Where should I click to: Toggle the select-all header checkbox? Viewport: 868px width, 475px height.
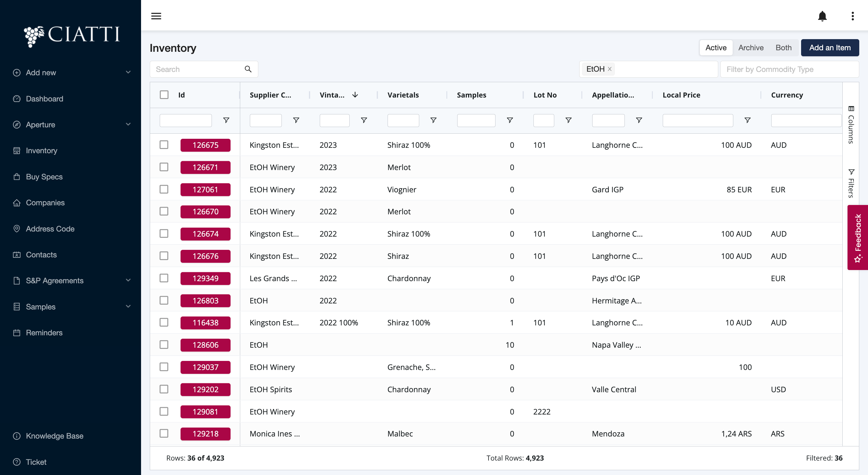[164, 95]
